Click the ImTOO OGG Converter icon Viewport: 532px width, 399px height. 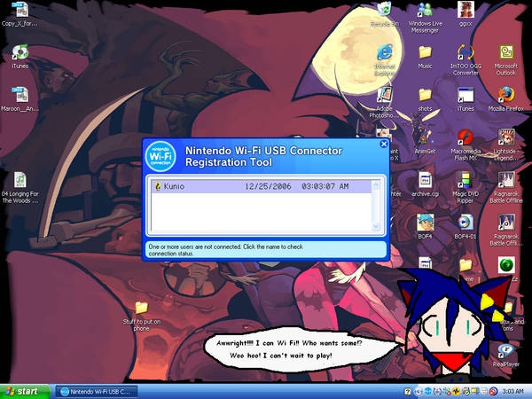(x=465, y=51)
